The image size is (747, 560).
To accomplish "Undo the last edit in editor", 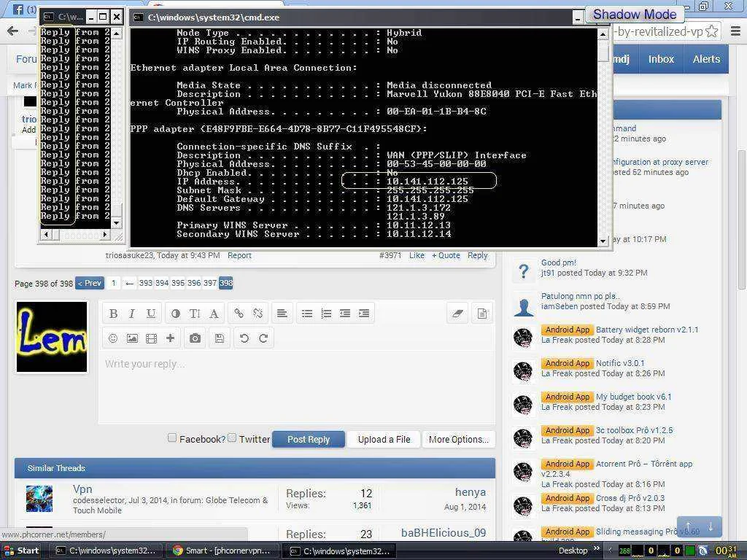I will (x=244, y=338).
